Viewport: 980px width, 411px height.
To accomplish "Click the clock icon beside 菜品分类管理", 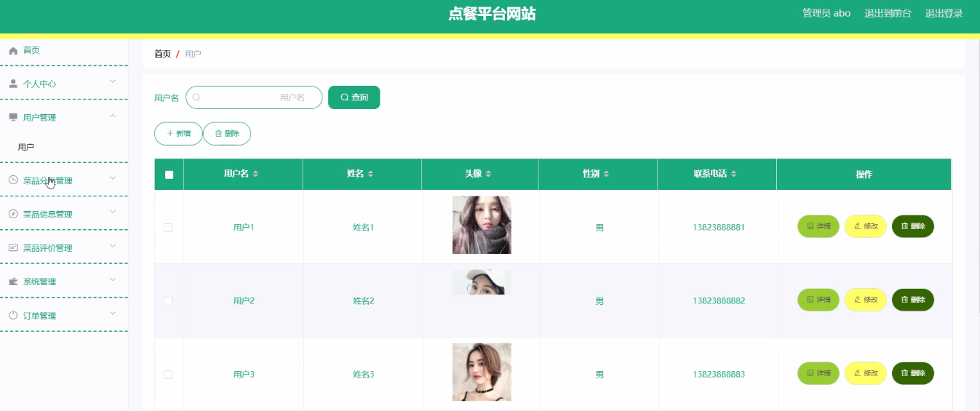I will point(13,180).
